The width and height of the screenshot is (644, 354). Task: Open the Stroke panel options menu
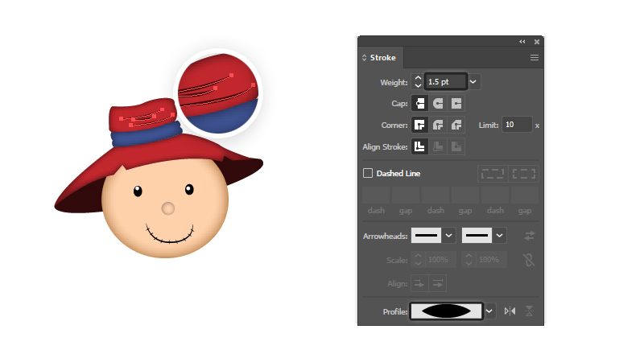(534, 58)
